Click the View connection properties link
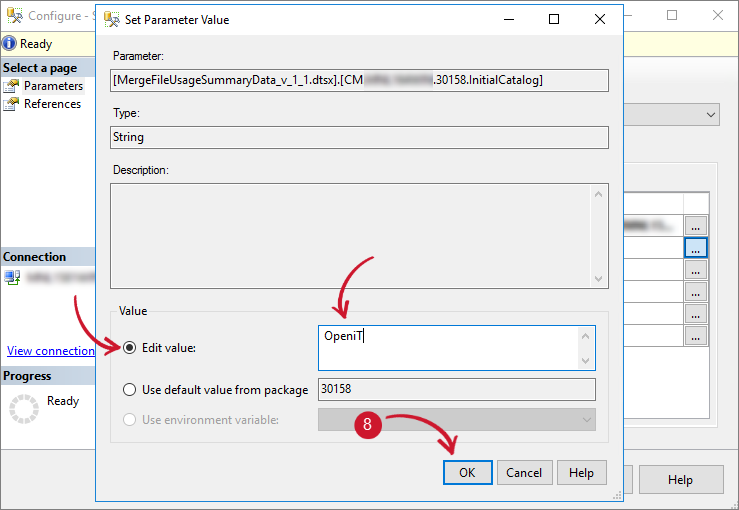 pos(51,351)
